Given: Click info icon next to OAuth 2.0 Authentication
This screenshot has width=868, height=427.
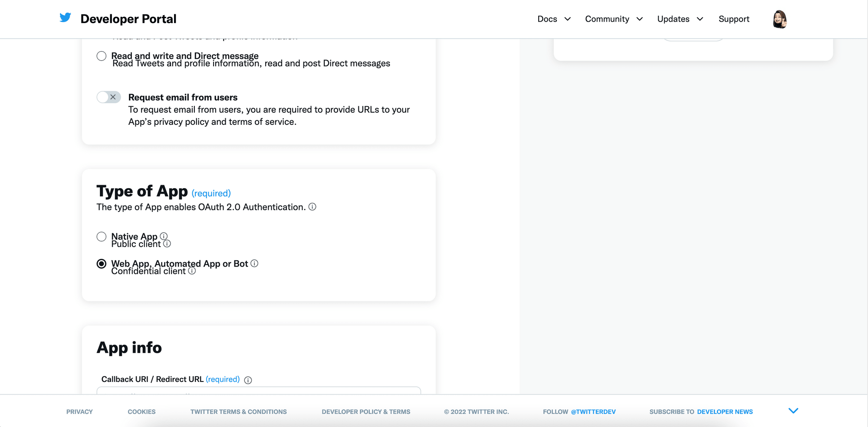Looking at the screenshot, I should pos(312,207).
